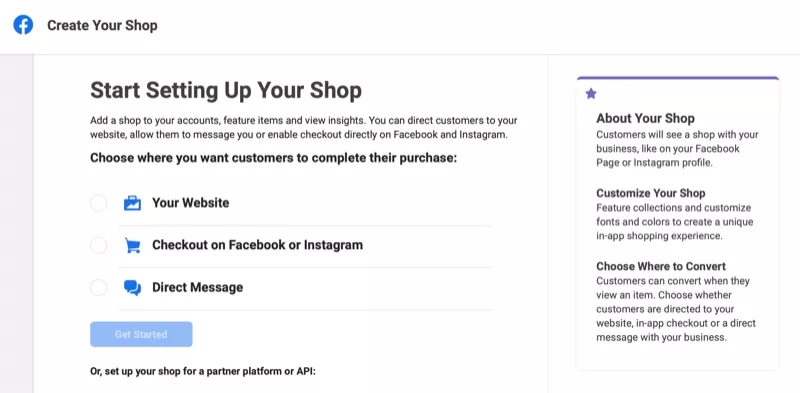Click the Your Website briefcase icon
This screenshot has height=393, width=800.
[132, 203]
